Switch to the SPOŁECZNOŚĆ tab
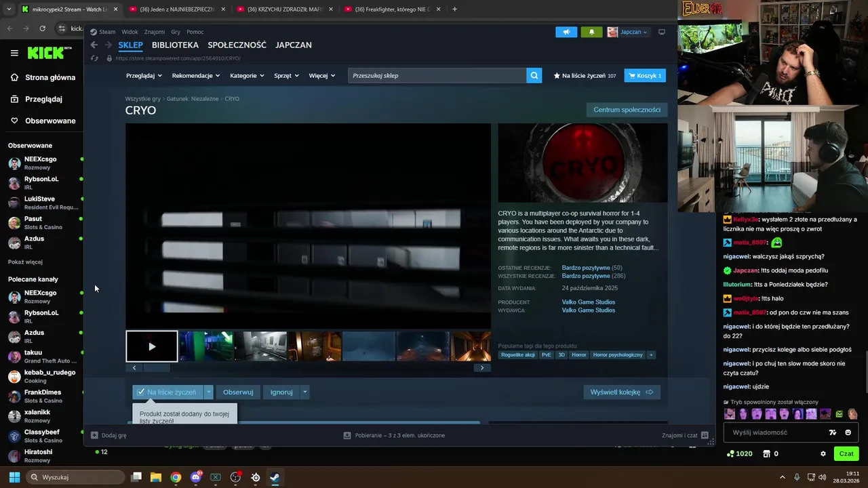The height and width of the screenshot is (488, 868). 237,45
